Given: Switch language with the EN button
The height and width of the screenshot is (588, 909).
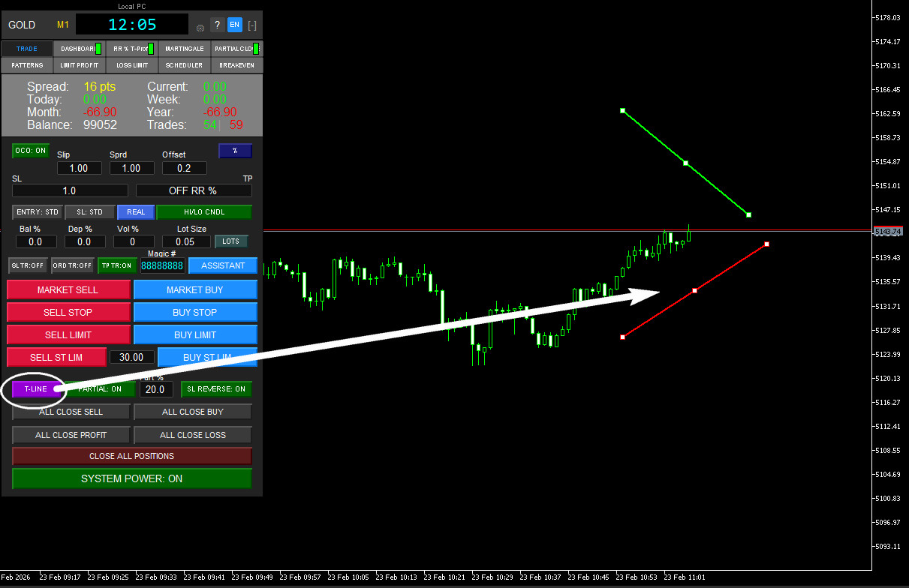Looking at the screenshot, I should (234, 25).
